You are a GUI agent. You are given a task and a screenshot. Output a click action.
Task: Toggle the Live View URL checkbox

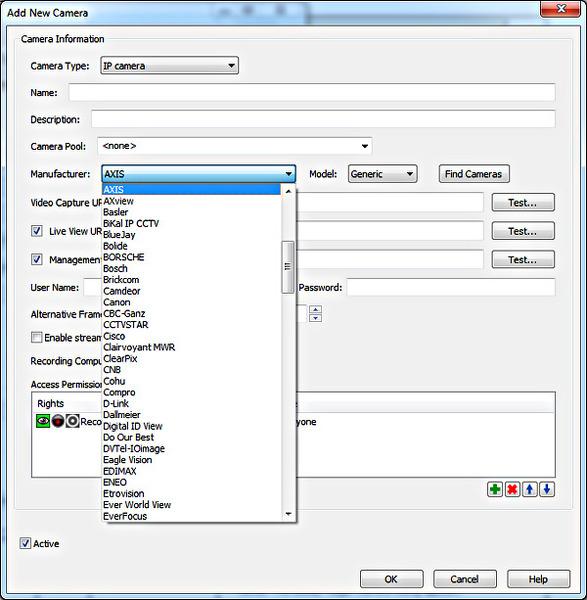(37, 231)
